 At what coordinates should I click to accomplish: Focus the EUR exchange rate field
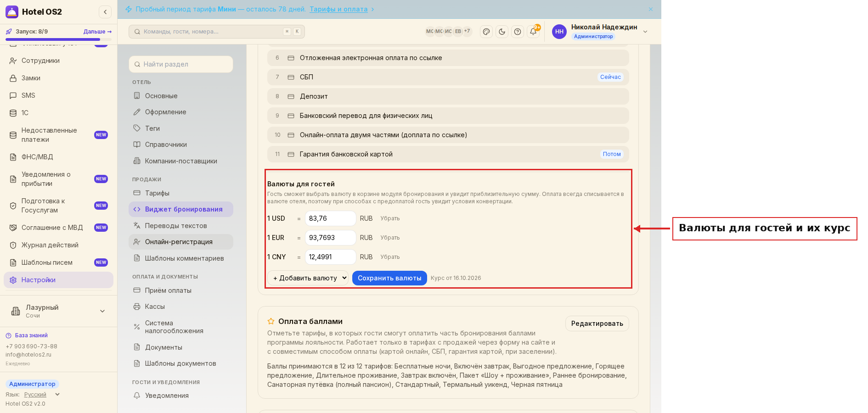tap(331, 238)
